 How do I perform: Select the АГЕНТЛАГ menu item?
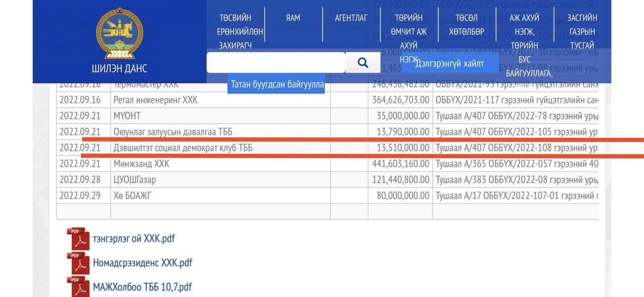point(351,18)
